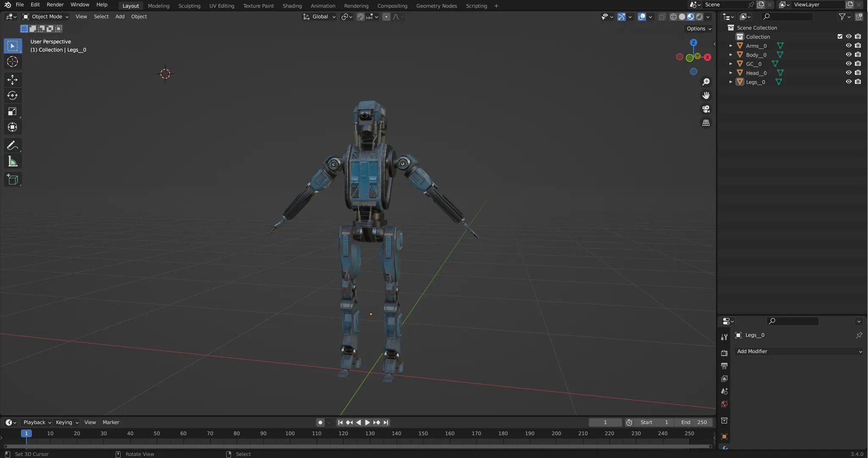Select the Measure tool
This screenshot has width=868, height=458.
(x=12, y=162)
